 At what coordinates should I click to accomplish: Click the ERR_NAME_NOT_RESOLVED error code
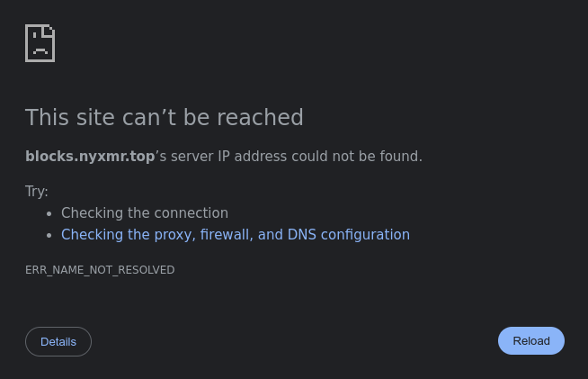[x=100, y=270]
